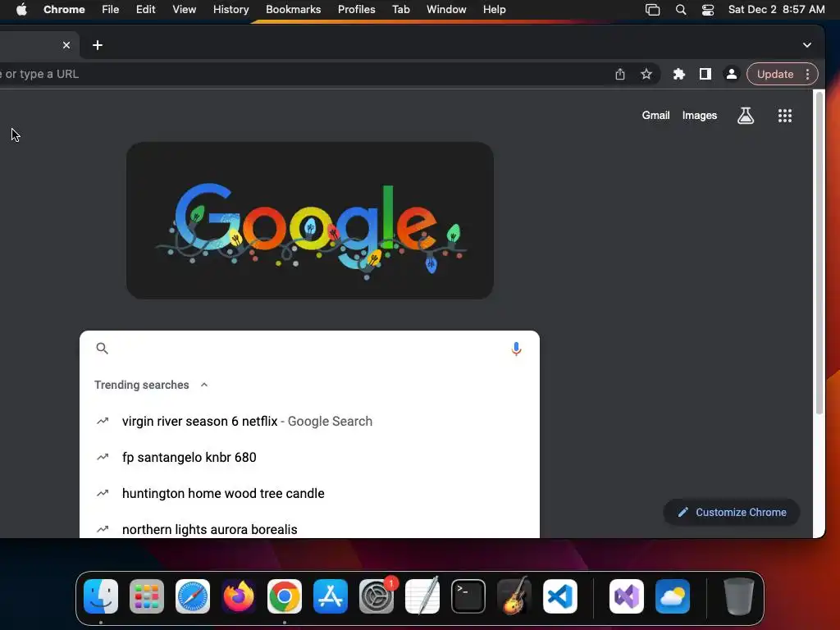
Task: Open Firefox from the Dock
Action: pos(239,596)
